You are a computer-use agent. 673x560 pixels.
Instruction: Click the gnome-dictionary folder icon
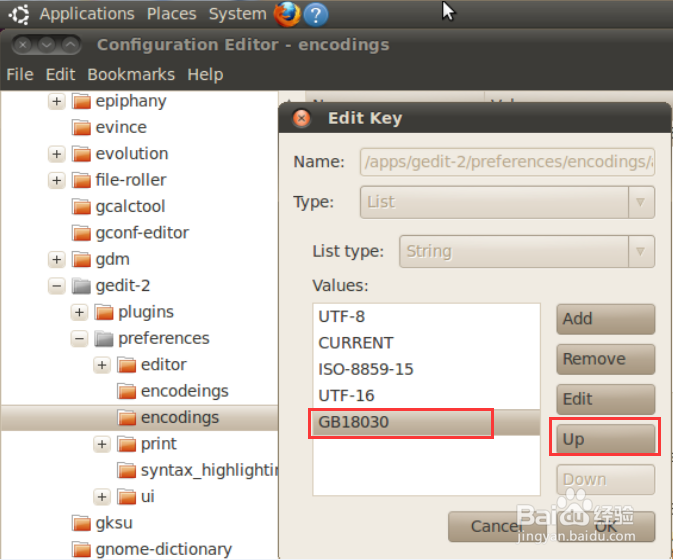pyautogui.click(x=82, y=550)
